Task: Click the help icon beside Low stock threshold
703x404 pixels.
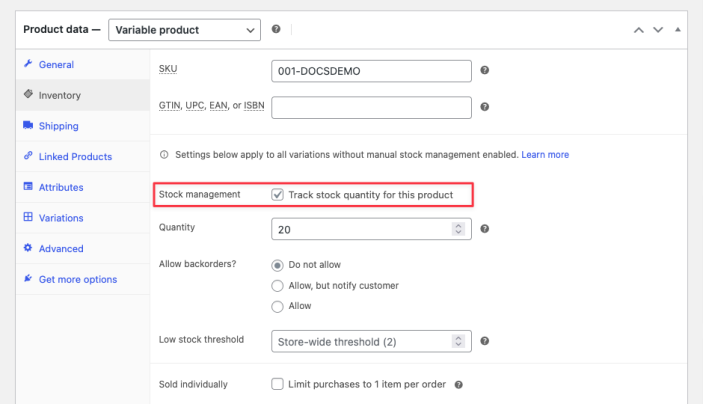Action: (484, 341)
